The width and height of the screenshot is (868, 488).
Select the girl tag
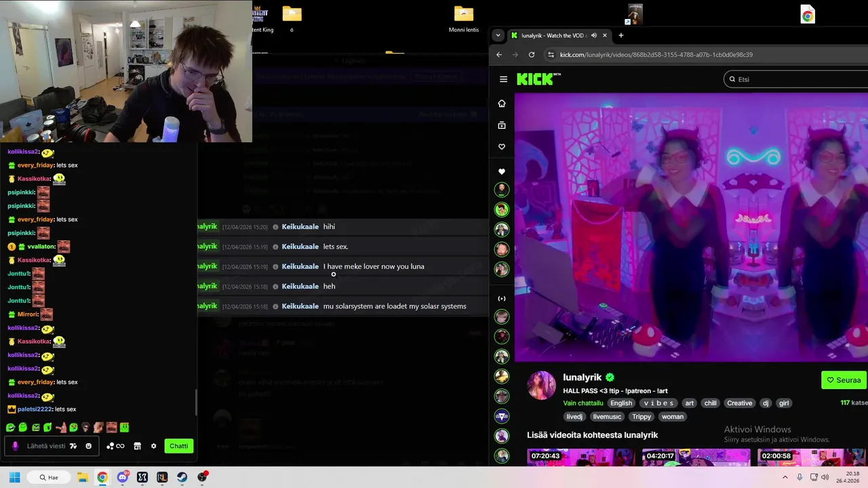(784, 403)
